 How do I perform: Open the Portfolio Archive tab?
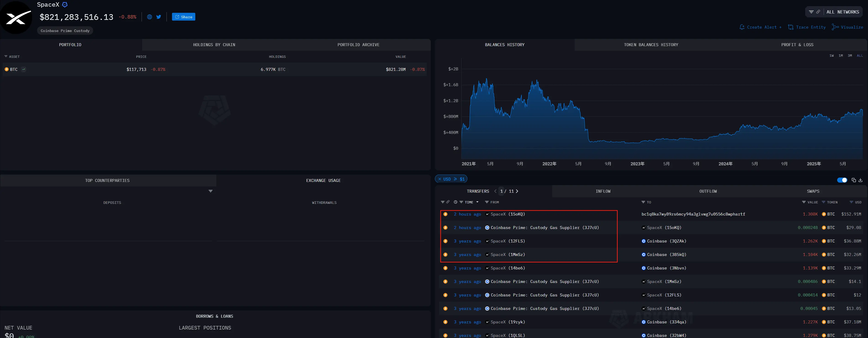tap(358, 45)
